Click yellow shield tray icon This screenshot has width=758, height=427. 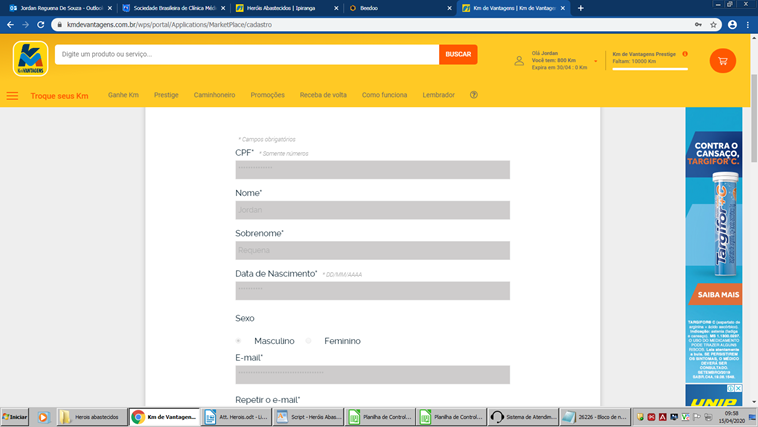(x=640, y=417)
